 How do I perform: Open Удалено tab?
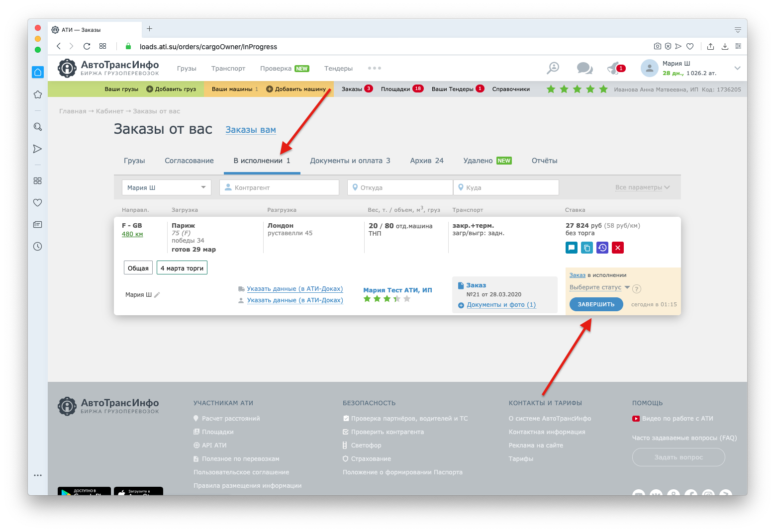click(x=487, y=161)
